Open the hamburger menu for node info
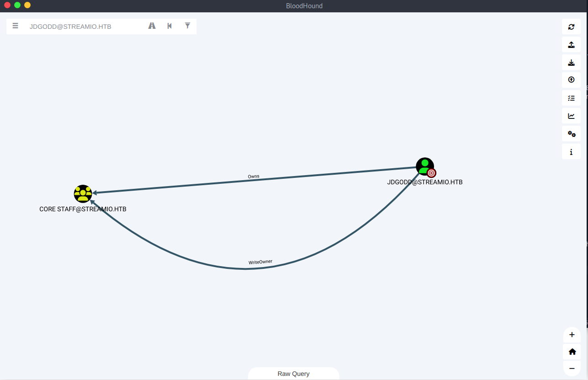Screen dimensions: 588x380 coord(16,26)
